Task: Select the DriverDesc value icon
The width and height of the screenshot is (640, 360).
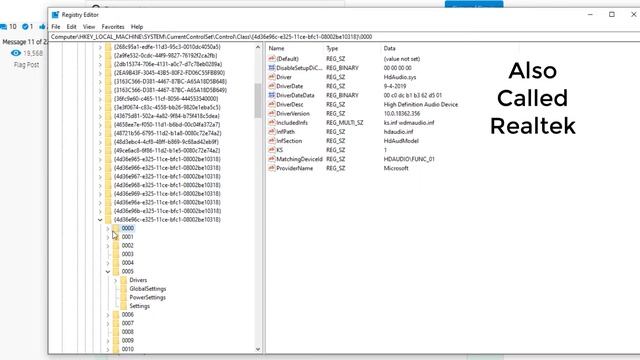Action: (272, 104)
